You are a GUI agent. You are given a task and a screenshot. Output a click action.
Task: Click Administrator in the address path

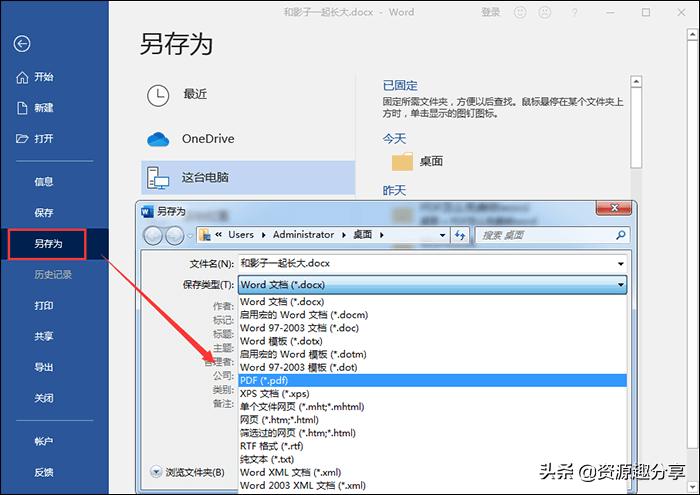pos(304,235)
